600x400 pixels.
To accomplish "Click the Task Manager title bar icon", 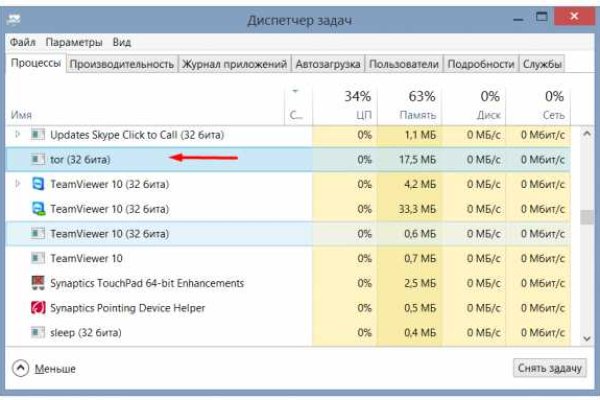I will coord(16,18).
